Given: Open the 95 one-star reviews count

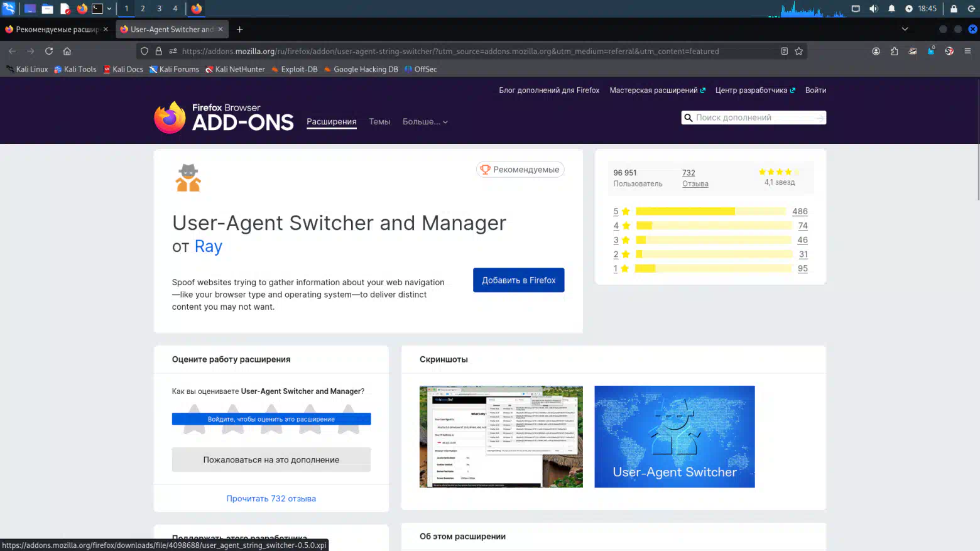Looking at the screenshot, I should (803, 268).
